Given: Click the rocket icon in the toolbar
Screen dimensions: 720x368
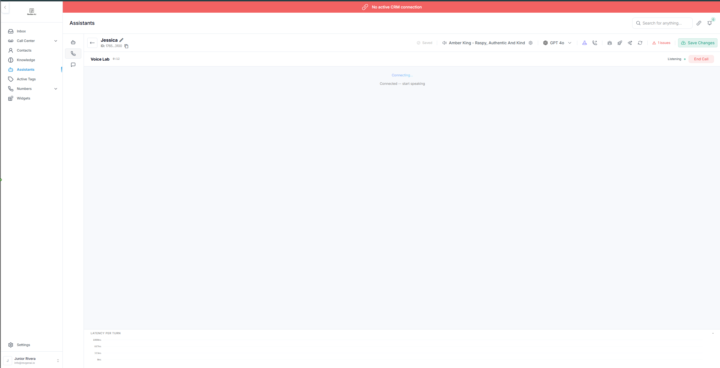Looking at the screenshot, I should point(620,43).
